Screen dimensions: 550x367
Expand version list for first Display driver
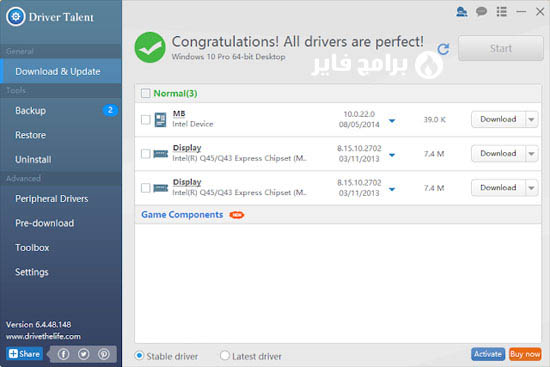[392, 155]
